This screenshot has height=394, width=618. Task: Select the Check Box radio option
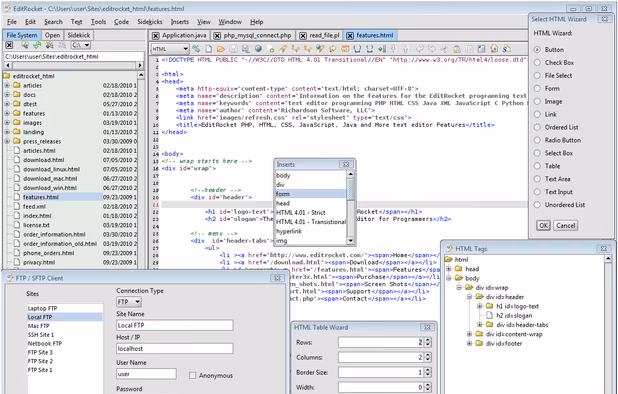tap(537, 63)
